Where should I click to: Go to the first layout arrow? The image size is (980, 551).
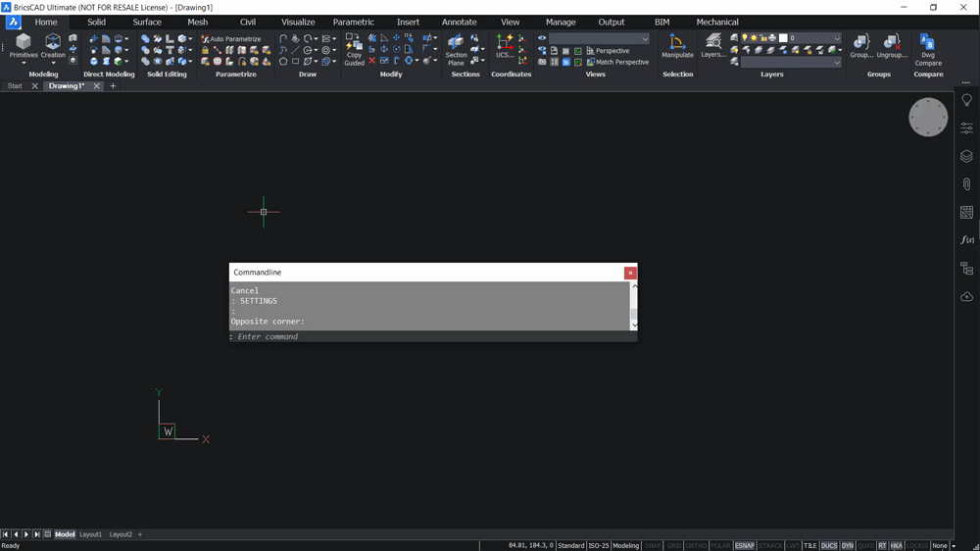click(x=5, y=534)
